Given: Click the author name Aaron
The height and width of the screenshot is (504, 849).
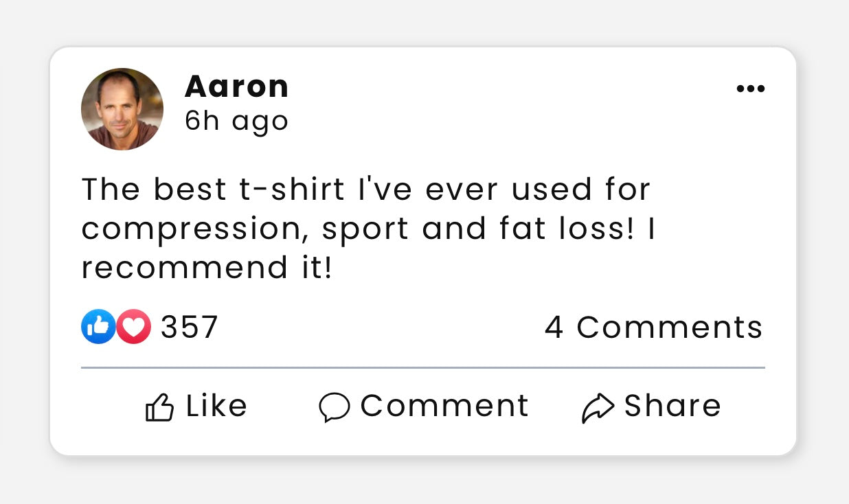Looking at the screenshot, I should click(x=236, y=87).
